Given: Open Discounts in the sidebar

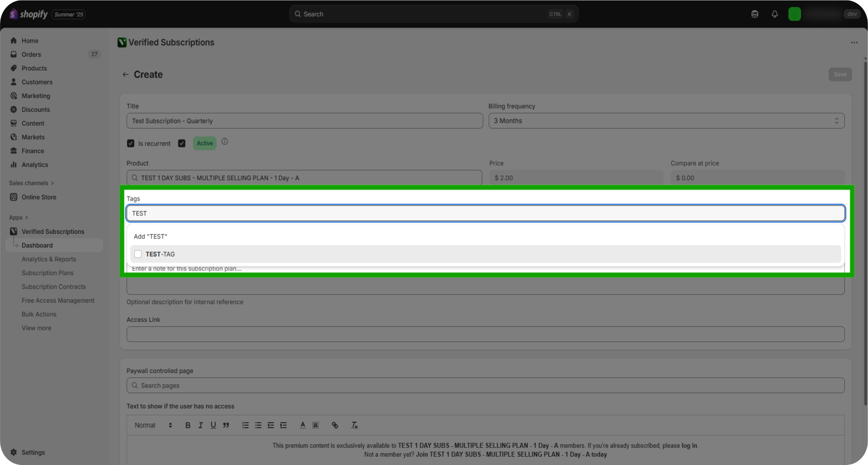Looking at the screenshot, I should tap(36, 109).
